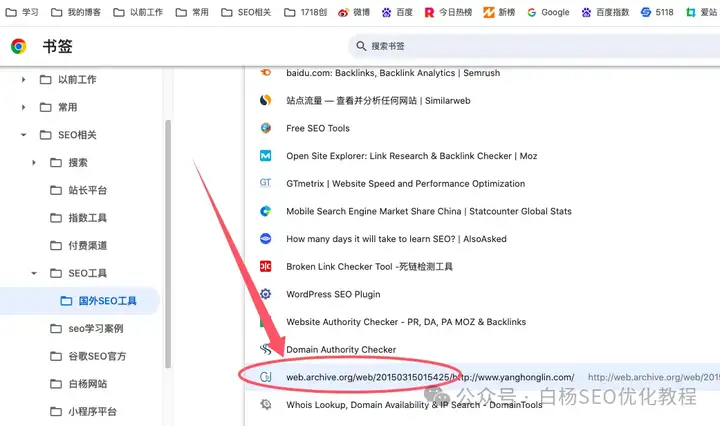720x426 pixels.
Task: Click the web.archive.org bookmark favicon
Action: (x=265, y=377)
